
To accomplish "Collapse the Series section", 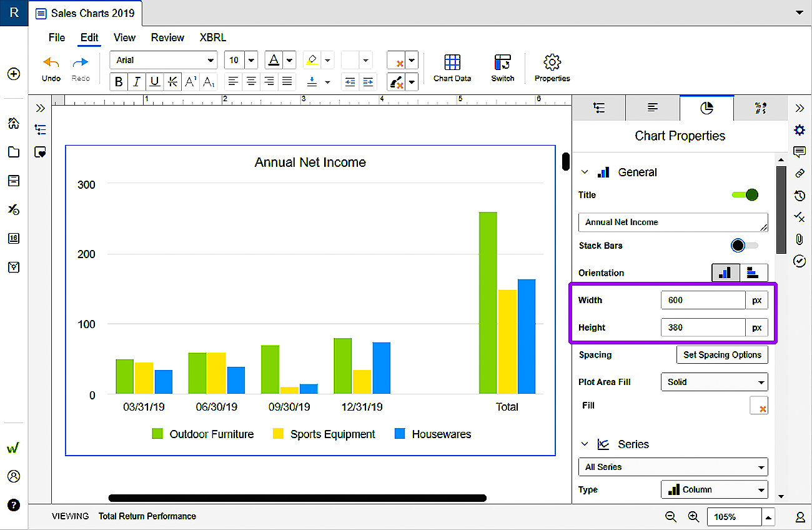I will pyautogui.click(x=585, y=444).
